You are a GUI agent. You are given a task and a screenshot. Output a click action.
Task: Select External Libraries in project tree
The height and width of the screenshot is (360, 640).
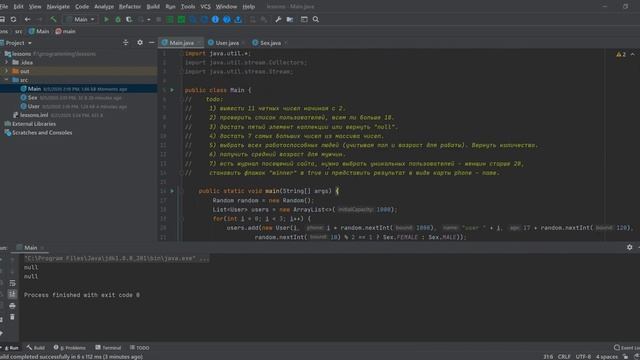click(x=34, y=124)
